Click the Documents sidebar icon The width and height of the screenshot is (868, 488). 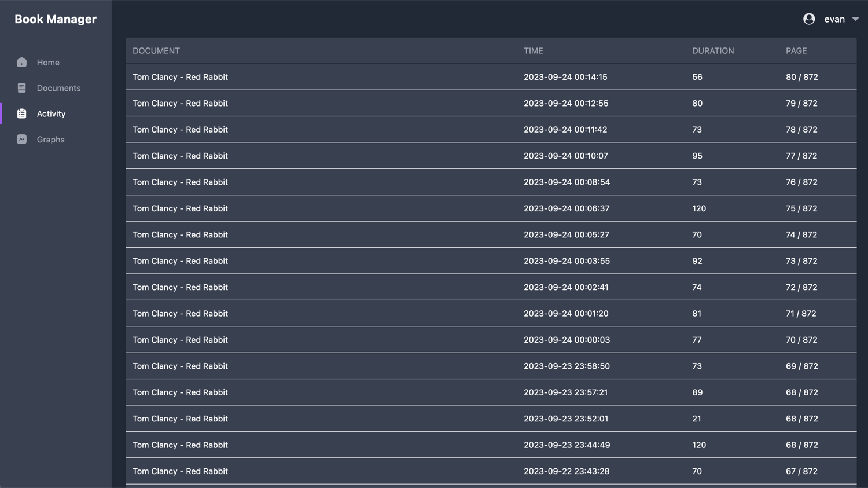click(21, 88)
